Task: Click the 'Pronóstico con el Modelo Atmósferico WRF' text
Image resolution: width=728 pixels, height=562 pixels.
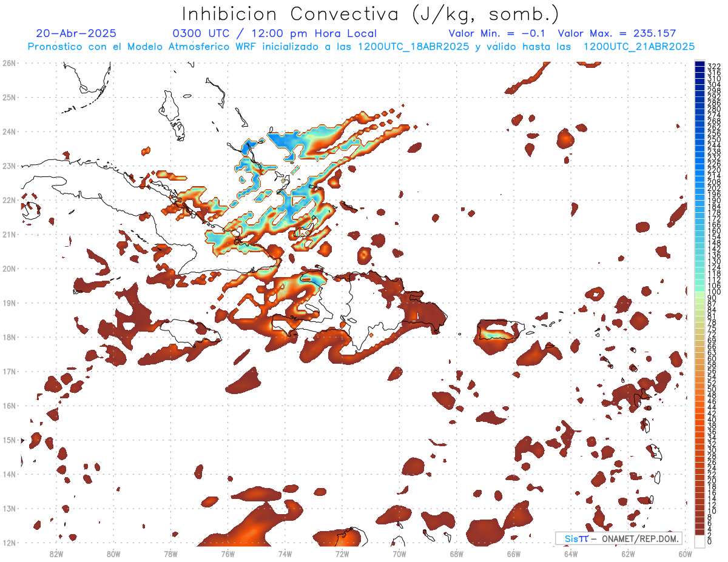Action: pos(143,47)
